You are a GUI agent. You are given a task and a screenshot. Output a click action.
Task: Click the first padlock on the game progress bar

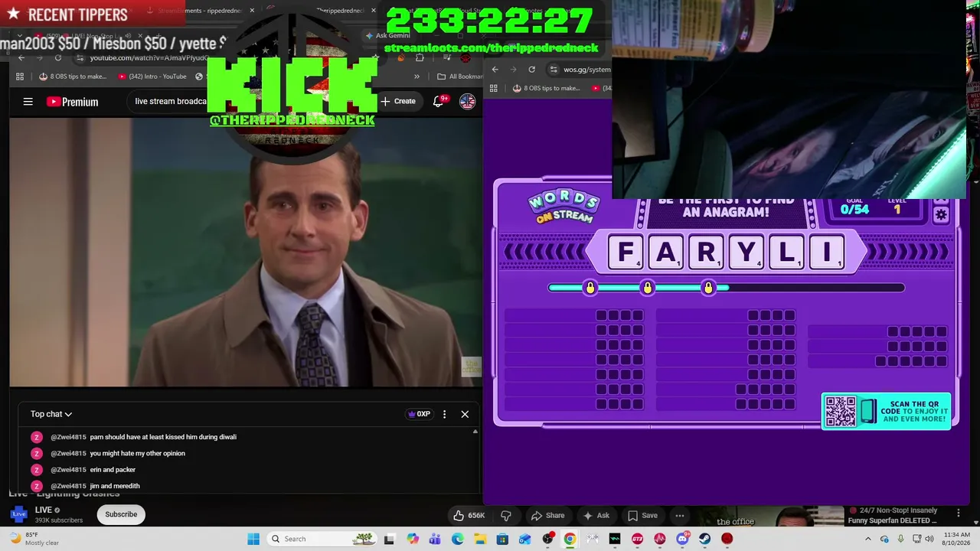coord(590,288)
